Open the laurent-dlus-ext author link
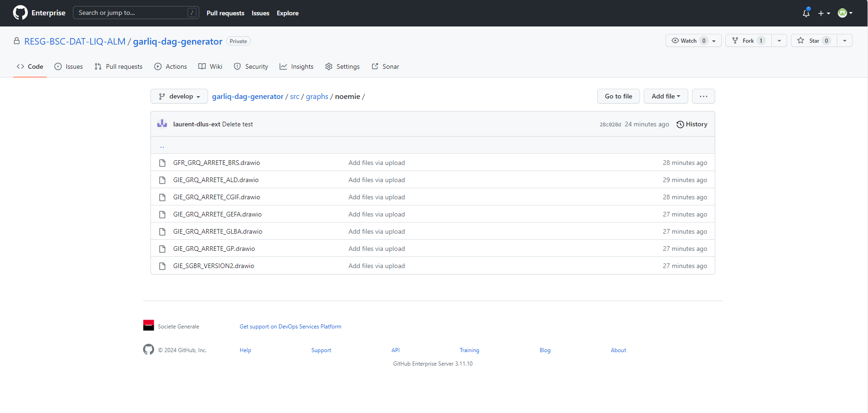The image size is (868, 413). coord(197,124)
